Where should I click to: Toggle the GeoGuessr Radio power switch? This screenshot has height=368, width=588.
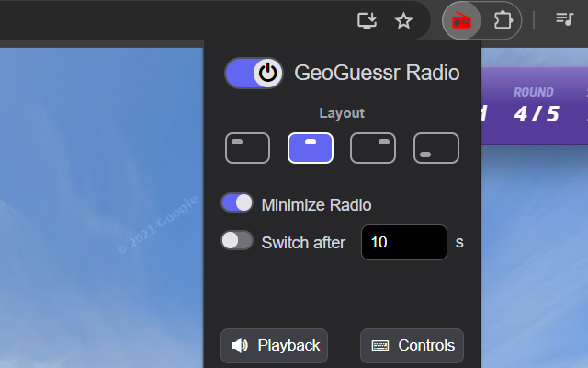coord(254,73)
